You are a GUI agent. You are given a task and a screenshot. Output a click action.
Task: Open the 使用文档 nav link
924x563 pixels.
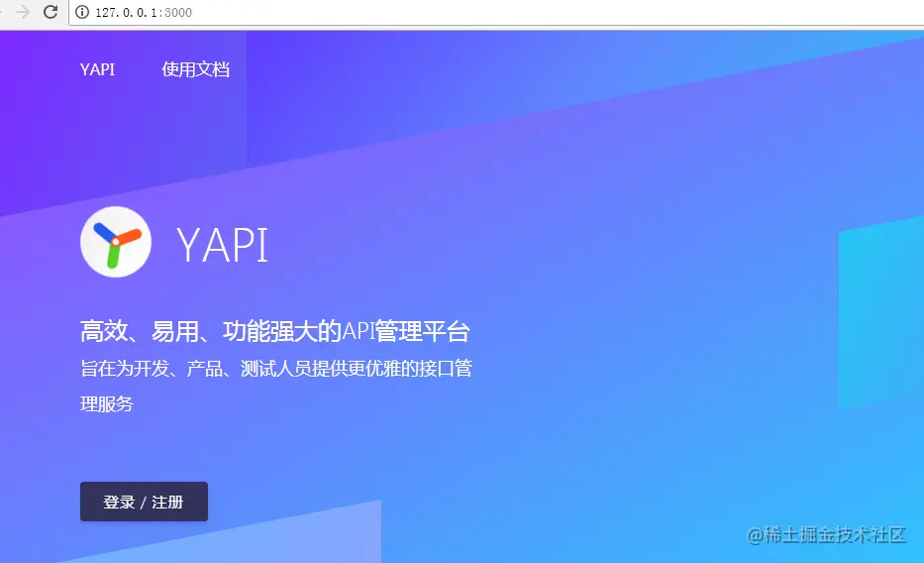tap(196, 69)
